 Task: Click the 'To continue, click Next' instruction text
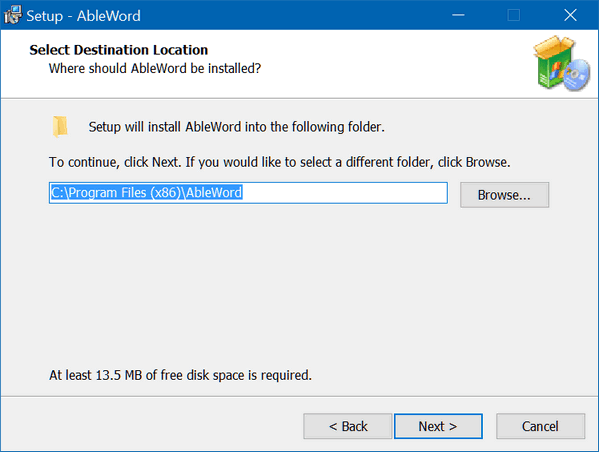280,162
